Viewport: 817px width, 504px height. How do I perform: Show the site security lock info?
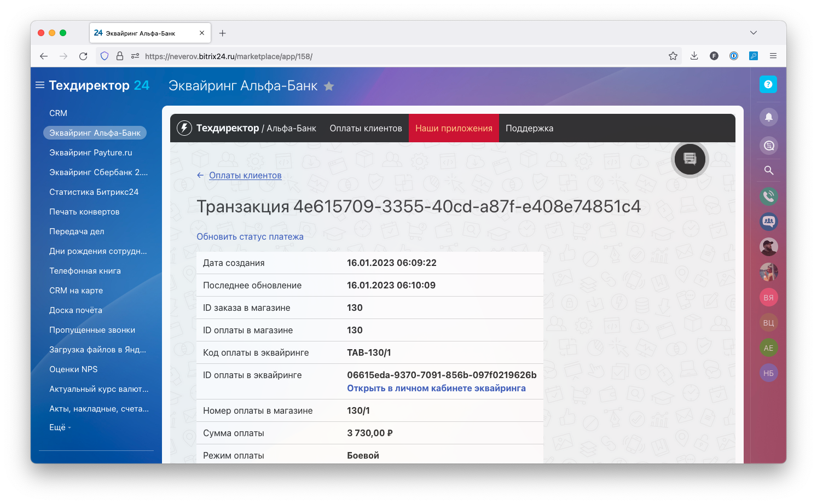120,56
